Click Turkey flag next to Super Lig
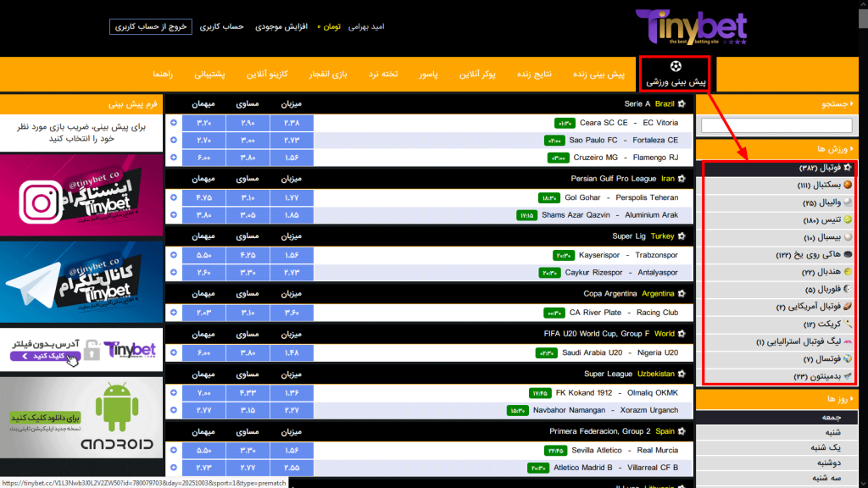The width and height of the screenshot is (868, 488). [681, 236]
